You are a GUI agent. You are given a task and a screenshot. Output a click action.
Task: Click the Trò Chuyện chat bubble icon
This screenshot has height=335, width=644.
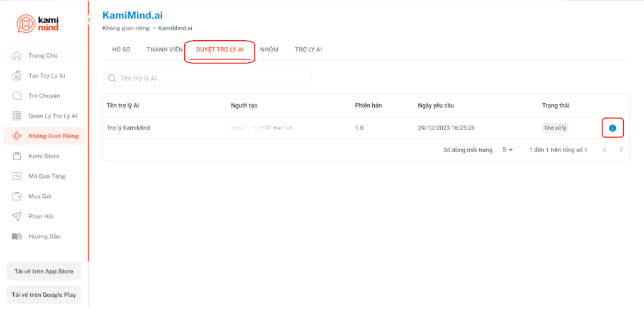pos(17,96)
